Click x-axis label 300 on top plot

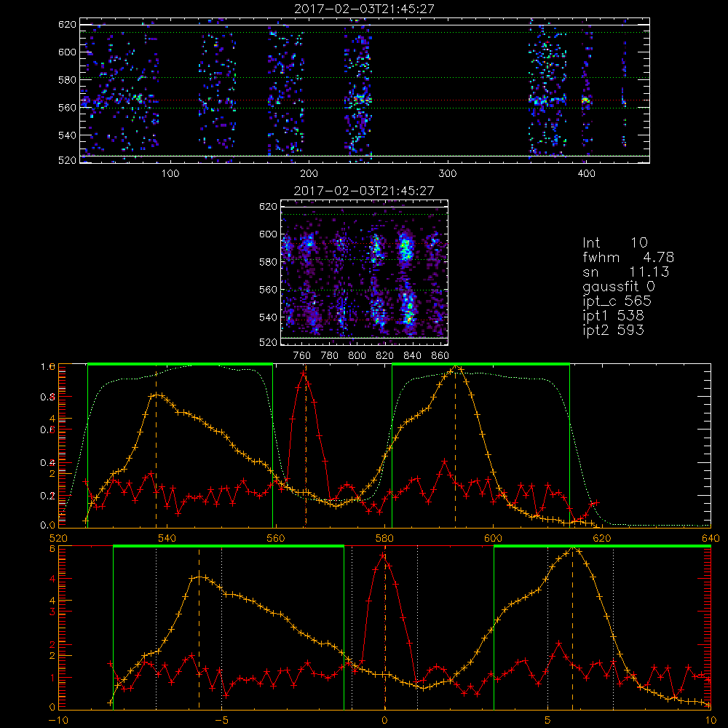pyautogui.click(x=448, y=174)
